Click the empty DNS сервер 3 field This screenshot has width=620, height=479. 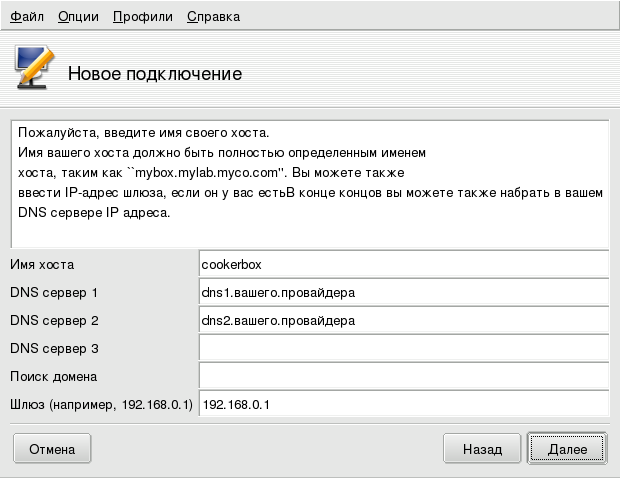(404, 348)
